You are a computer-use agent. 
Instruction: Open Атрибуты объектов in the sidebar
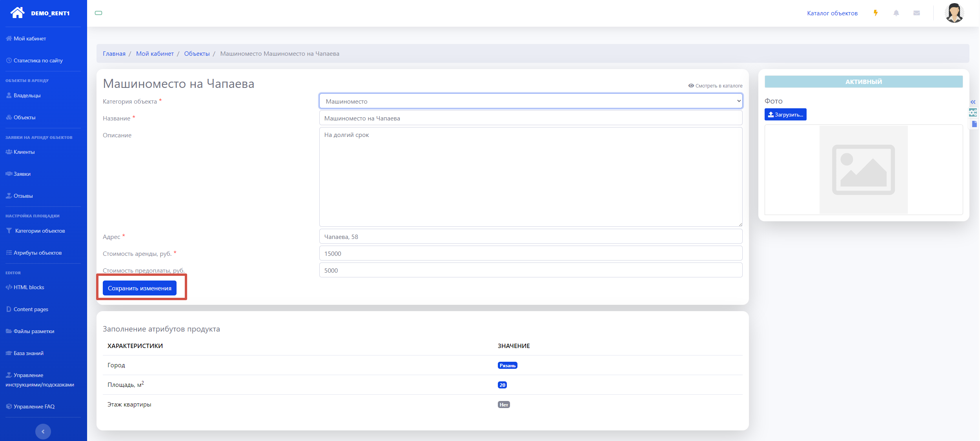(37, 253)
